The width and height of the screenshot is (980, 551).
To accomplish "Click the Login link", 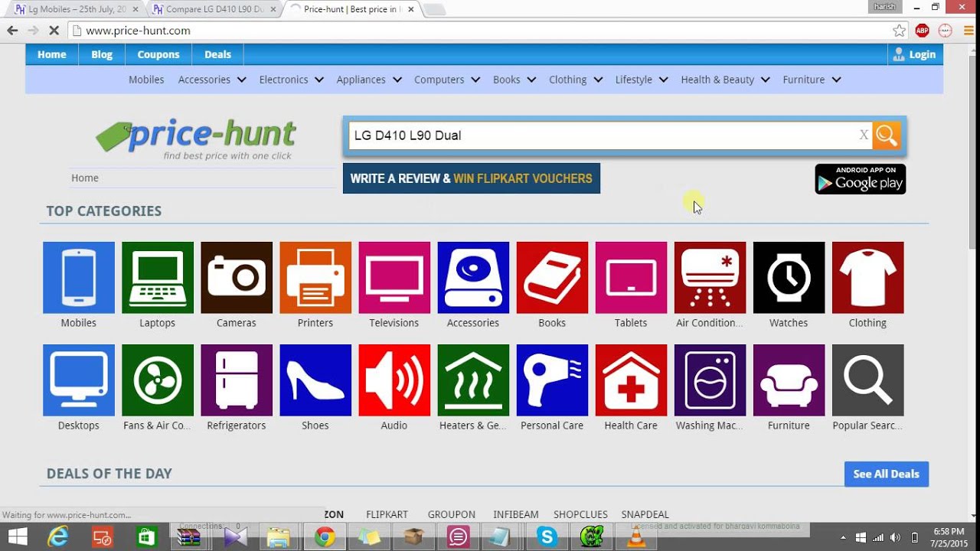I will 915,54.
